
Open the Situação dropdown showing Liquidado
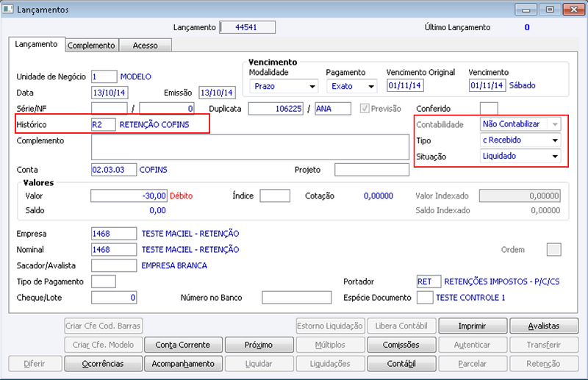click(x=520, y=157)
